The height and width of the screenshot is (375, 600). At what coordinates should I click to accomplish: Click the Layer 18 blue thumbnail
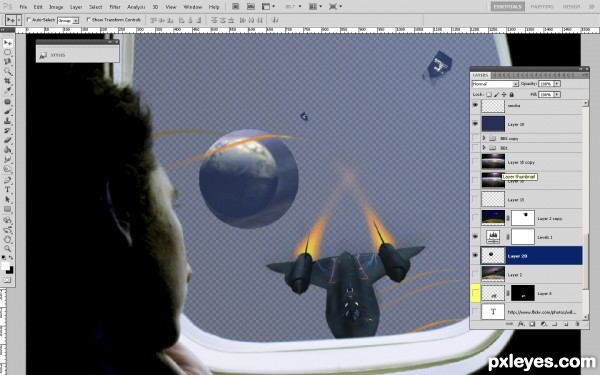click(x=493, y=124)
